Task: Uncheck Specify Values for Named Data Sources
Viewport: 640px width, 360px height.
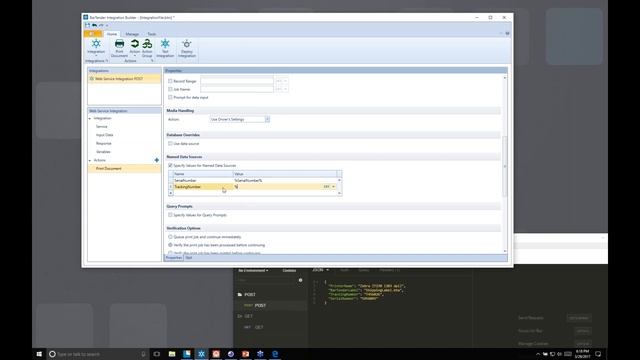Action: click(x=170, y=166)
